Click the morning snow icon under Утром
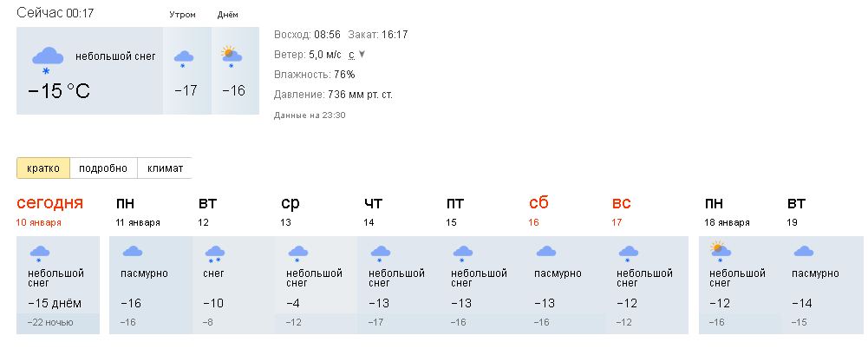868x349 pixels. tap(184, 59)
